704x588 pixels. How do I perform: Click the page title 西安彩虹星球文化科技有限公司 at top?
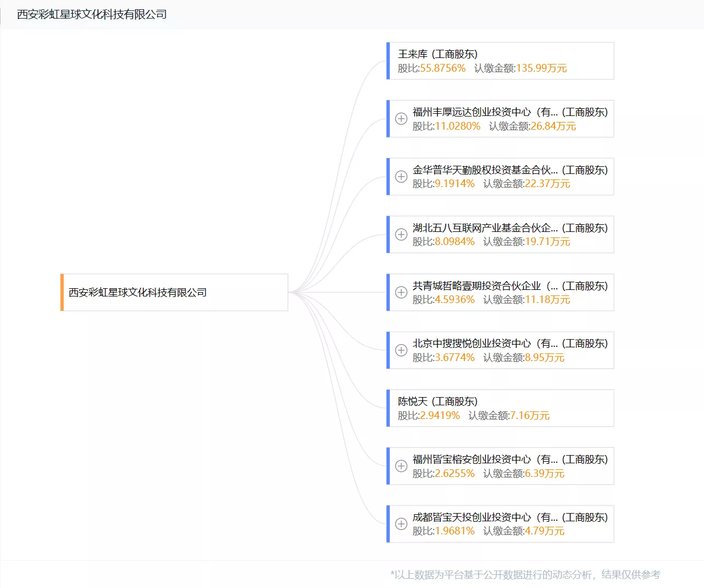(x=92, y=14)
